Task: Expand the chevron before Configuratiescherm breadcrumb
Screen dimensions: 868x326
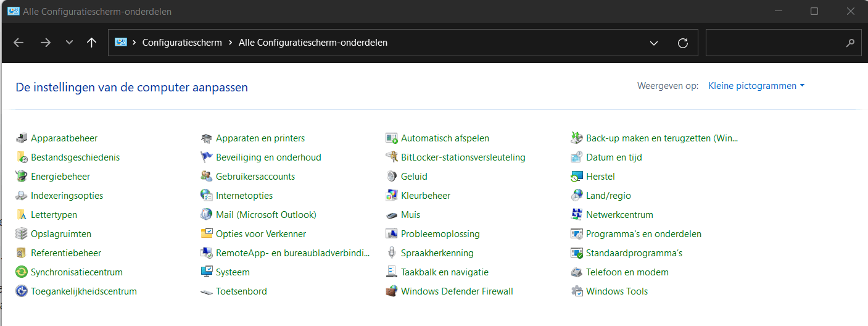Action: (134, 43)
